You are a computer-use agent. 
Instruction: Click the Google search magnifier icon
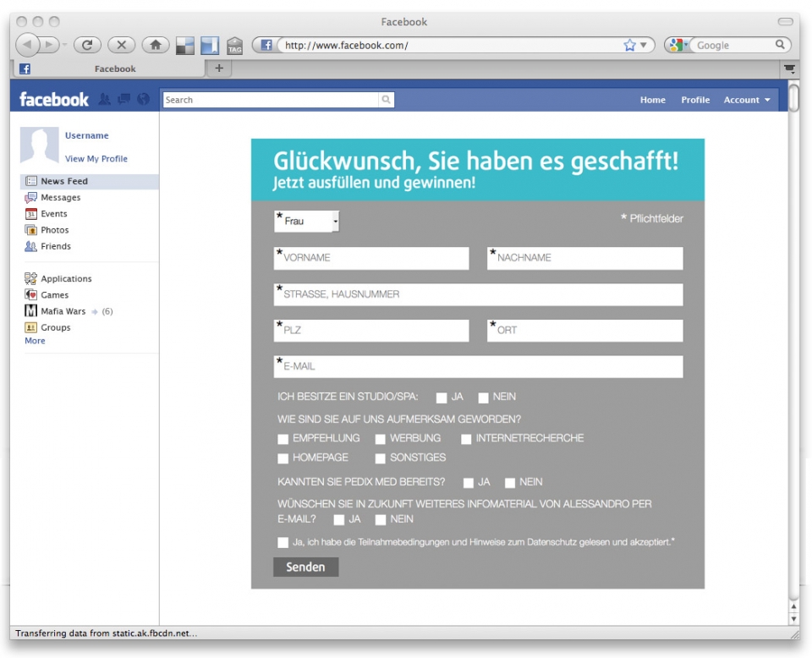780,45
